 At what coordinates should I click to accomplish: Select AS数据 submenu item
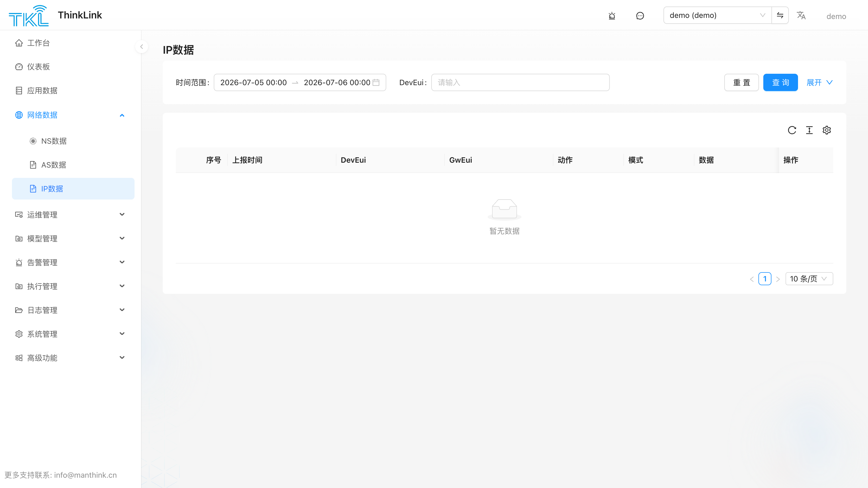tap(73, 165)
